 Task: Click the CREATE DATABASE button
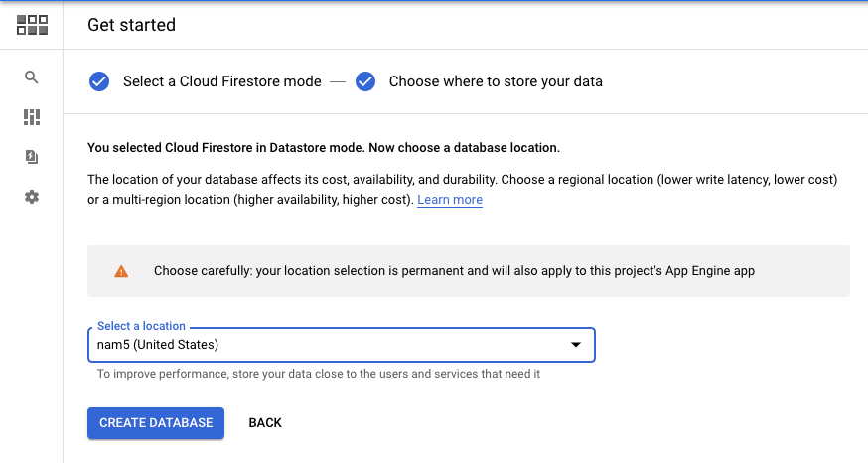[x=156, y=423]
